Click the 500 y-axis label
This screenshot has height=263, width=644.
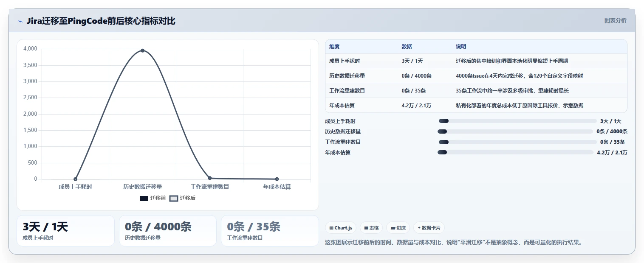tap(33, 163)
